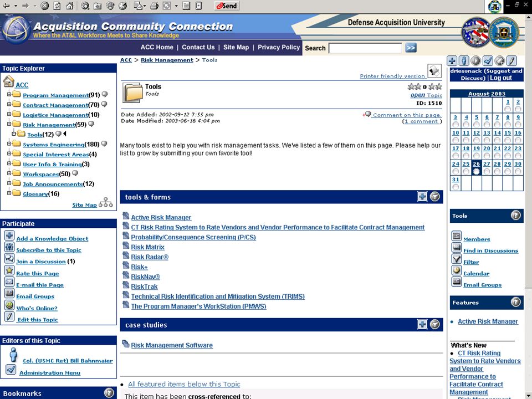Select the radio circle under August 1

click(x=508, y=109)
